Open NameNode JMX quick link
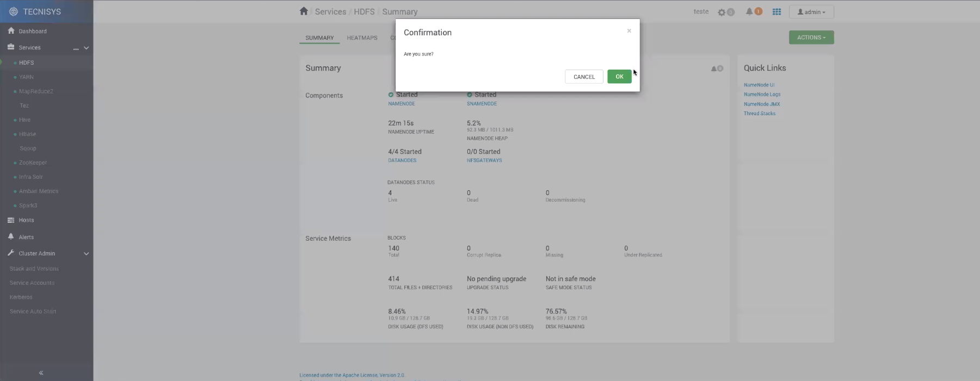 [x=762, y=104]
